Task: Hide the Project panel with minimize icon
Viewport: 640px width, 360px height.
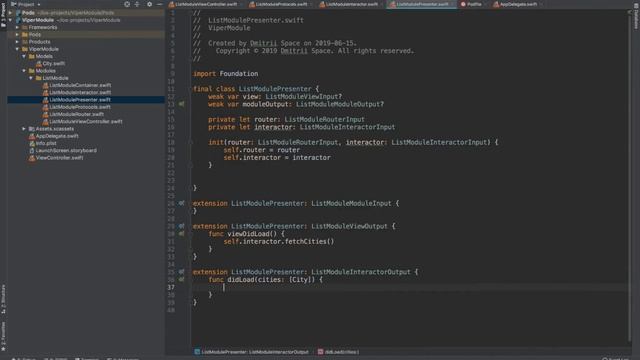Action: pos(159,4)
